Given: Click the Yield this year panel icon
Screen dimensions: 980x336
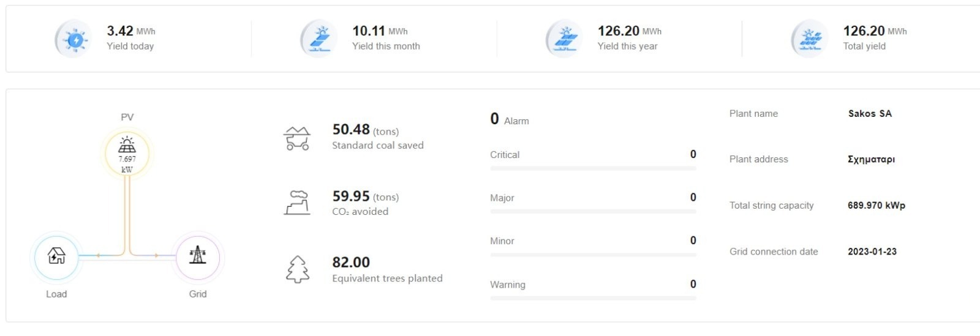Looking at the screenshot, I should 565,39.
